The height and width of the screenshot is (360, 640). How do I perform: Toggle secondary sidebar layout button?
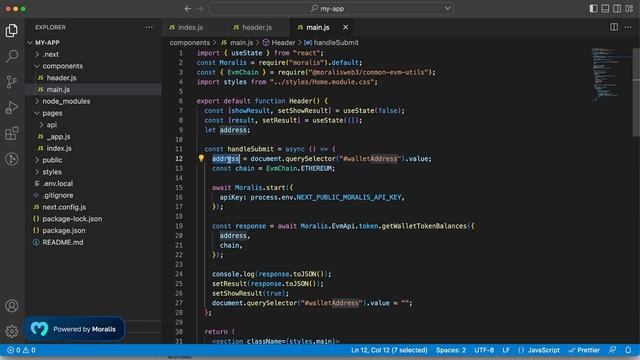pyautogui.click(x=617, y=8)
